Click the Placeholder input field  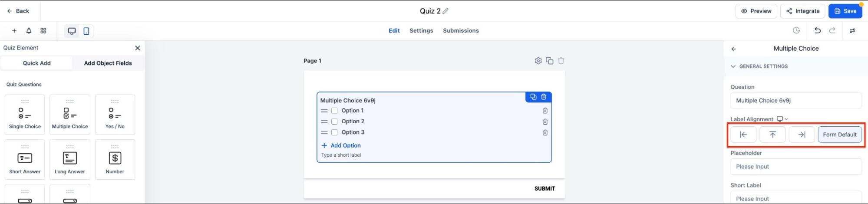click(x=795, y=167)
